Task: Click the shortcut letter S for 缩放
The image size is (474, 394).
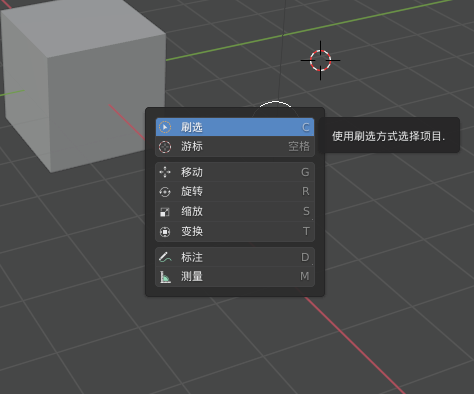Action: pos(306,211)
